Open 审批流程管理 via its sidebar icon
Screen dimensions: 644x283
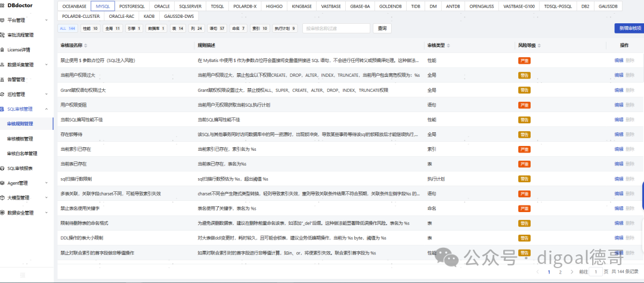pos(3,35)
